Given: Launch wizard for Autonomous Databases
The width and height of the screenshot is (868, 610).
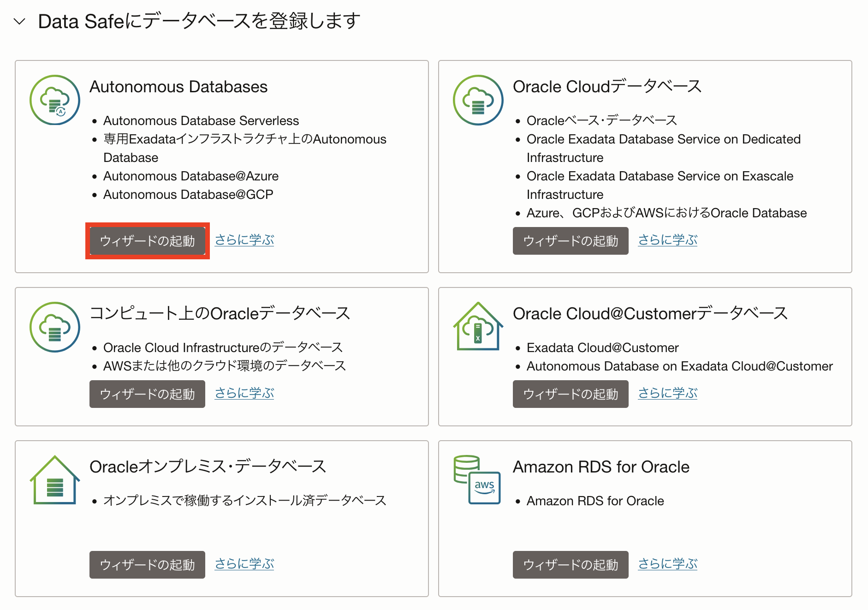Looking at the screenshot, I should [x=147, y=241].
